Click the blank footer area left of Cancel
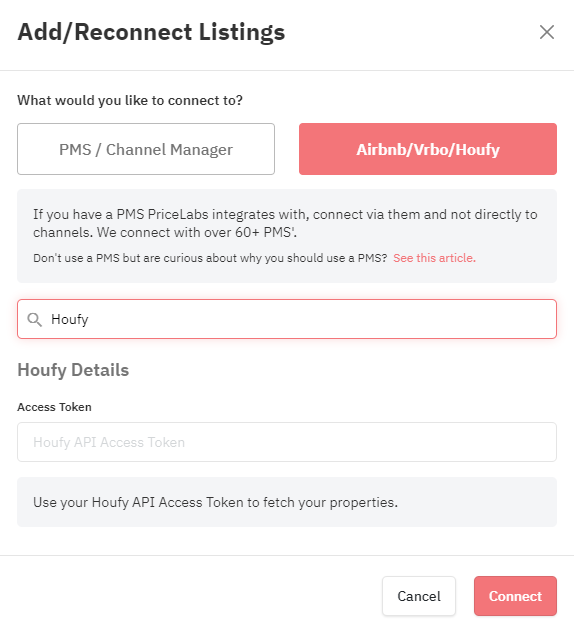Image resolution: width=574 pixels, height=631 pixels. [193, 596]
